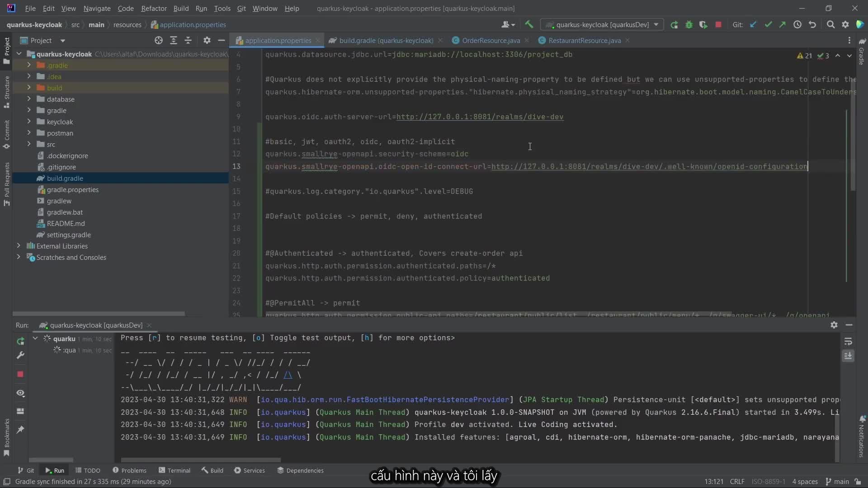This screenshot has width=868, height=488.
Task: Open Search Everywhere magnifier icon
Action: (x=830, y=25)
